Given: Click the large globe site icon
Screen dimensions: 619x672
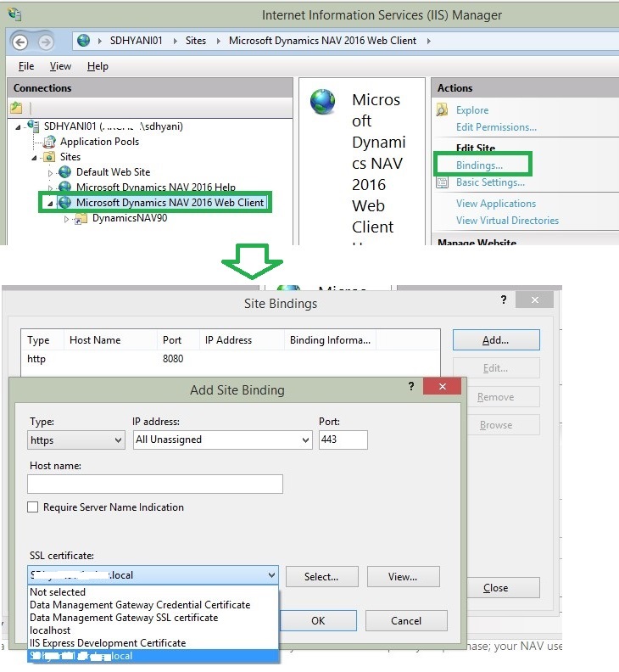Looking at the screenshot, I should [x=322, y=102].
